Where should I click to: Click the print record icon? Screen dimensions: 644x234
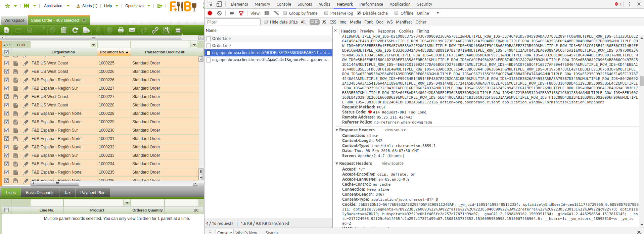point(121,31)
